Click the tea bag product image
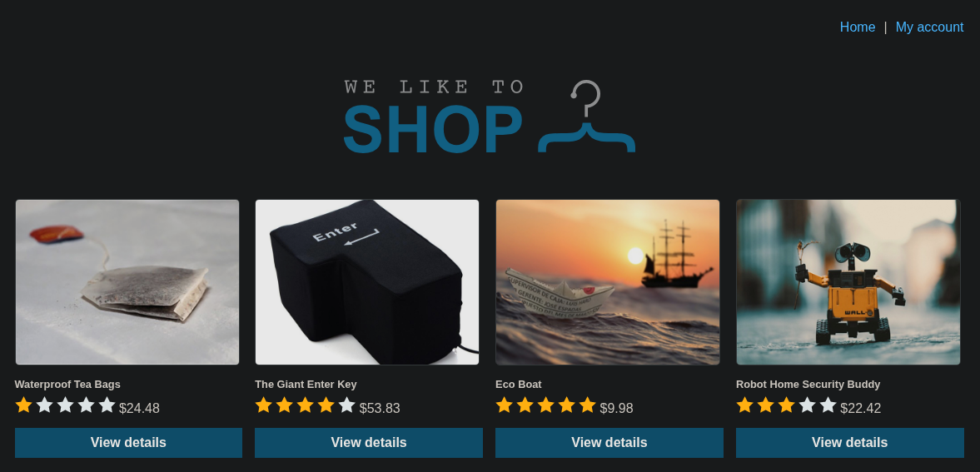980x472 pixels. [127, 282]
